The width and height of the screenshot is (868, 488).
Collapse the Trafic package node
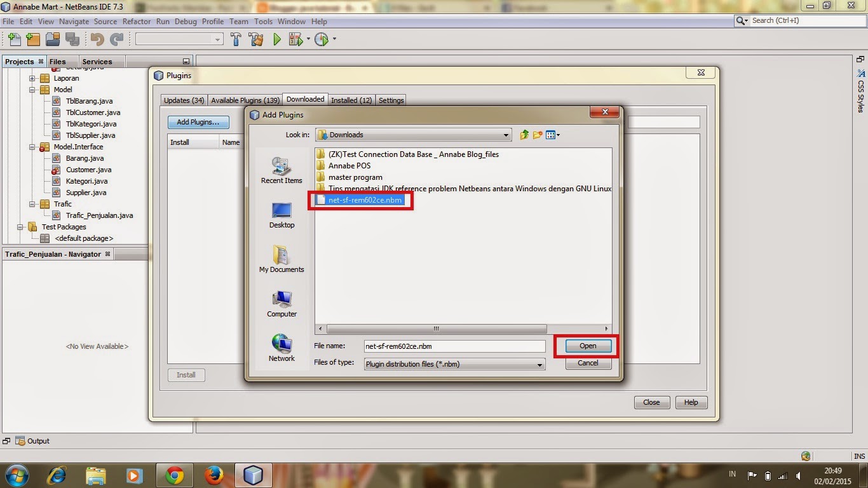pos(32,204)
